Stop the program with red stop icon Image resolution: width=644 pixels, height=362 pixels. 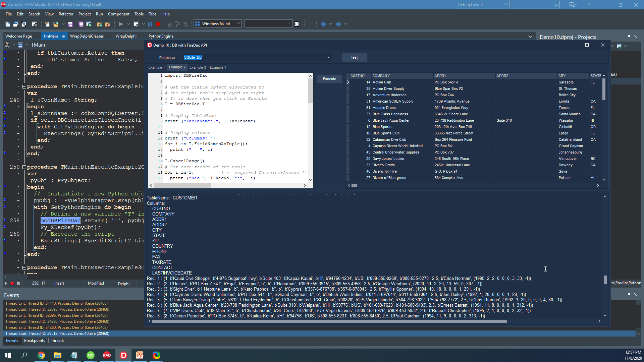[x=158, y=24]
